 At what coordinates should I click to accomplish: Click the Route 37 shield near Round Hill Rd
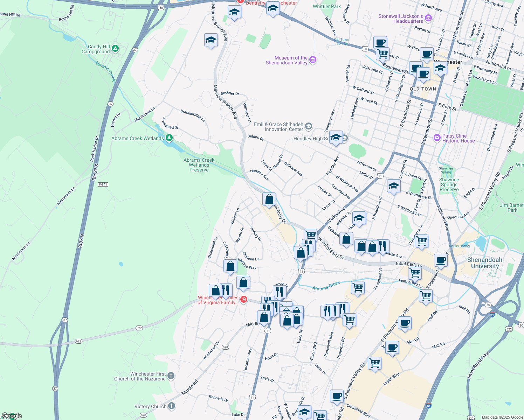click(135, 50)
